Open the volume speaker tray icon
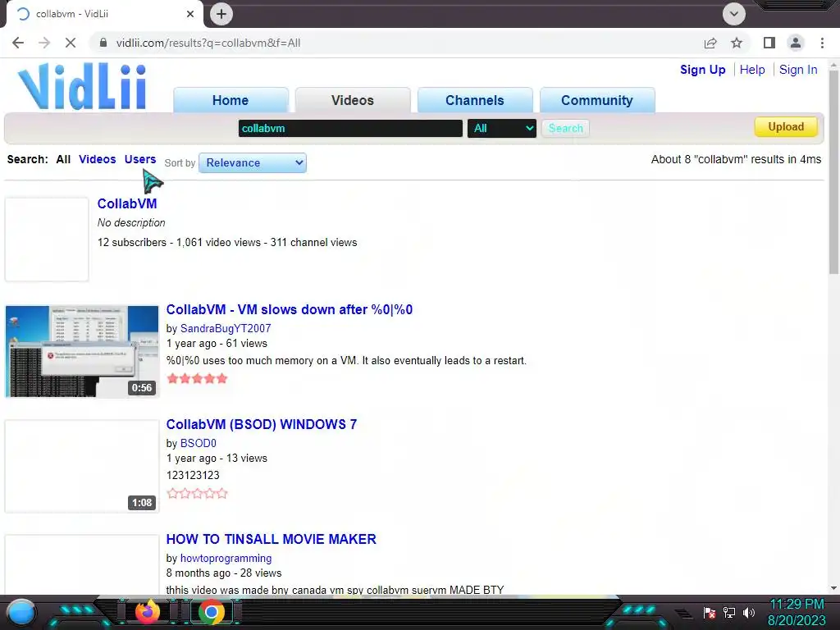The width and height of the screenshot is (840, 630). 748,612
